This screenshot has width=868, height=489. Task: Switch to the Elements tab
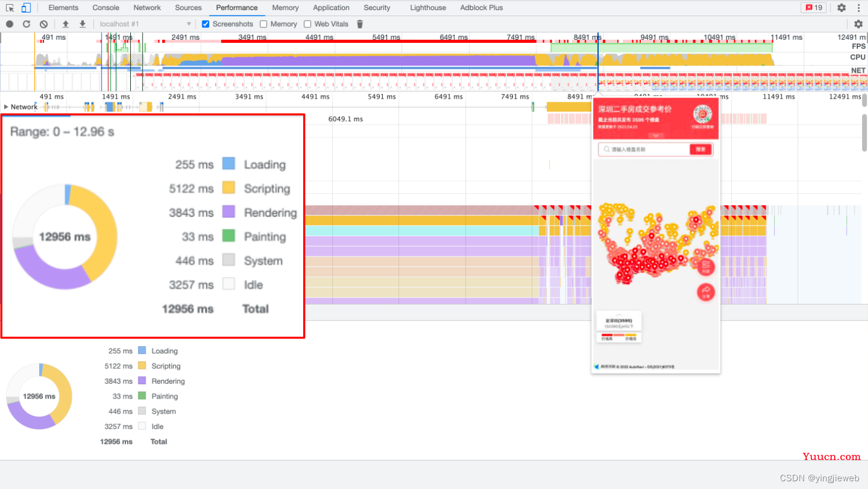63,8
